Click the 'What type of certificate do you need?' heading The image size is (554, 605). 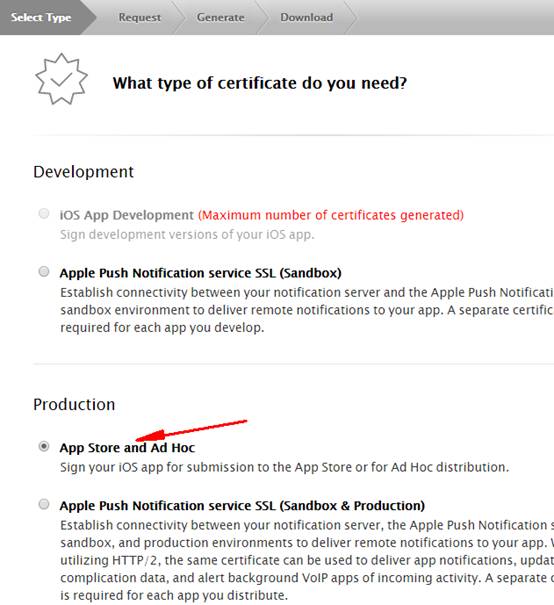[260, 83]
